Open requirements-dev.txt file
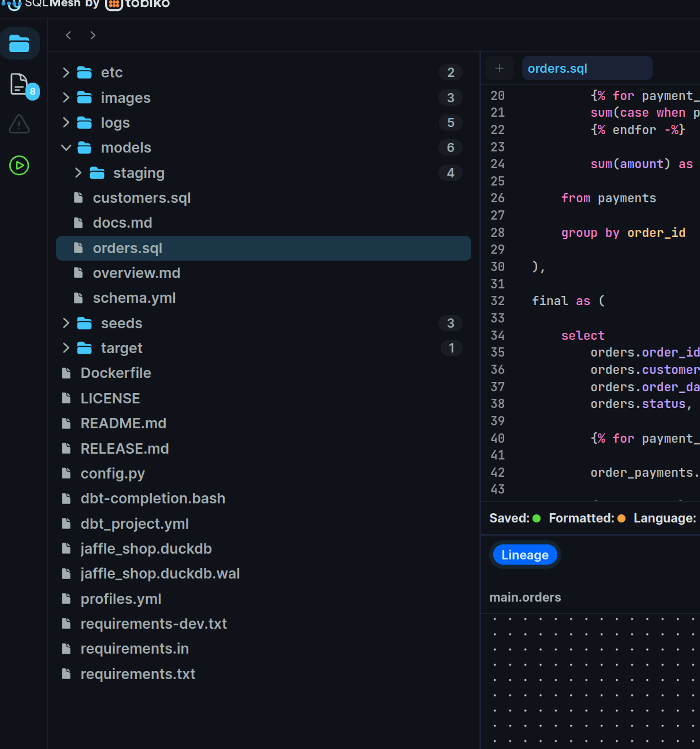 (154, 624)
